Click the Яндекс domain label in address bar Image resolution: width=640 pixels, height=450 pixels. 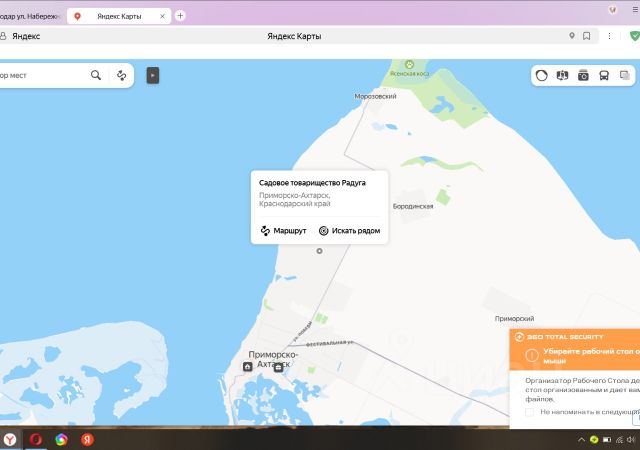26,36
